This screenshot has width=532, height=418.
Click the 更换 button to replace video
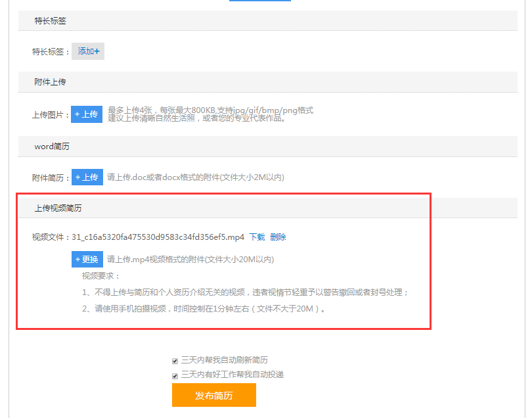click(87, 259)
